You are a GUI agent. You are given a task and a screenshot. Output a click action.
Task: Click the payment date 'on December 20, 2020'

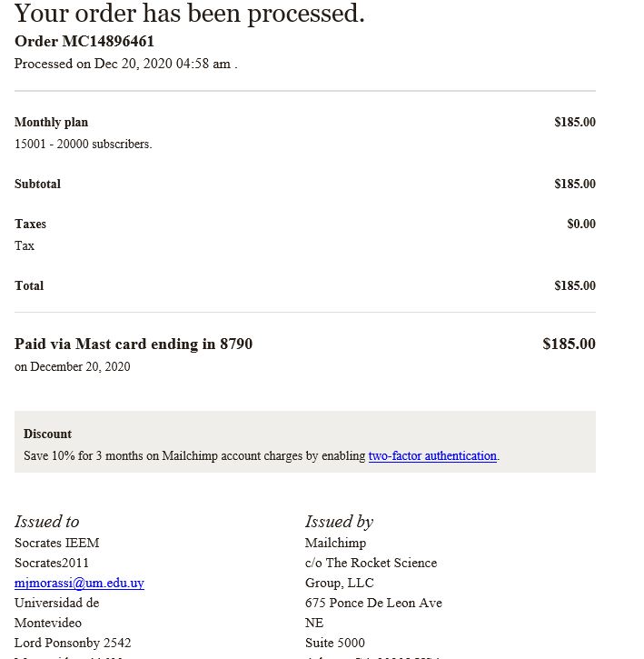tap(73, 367)
